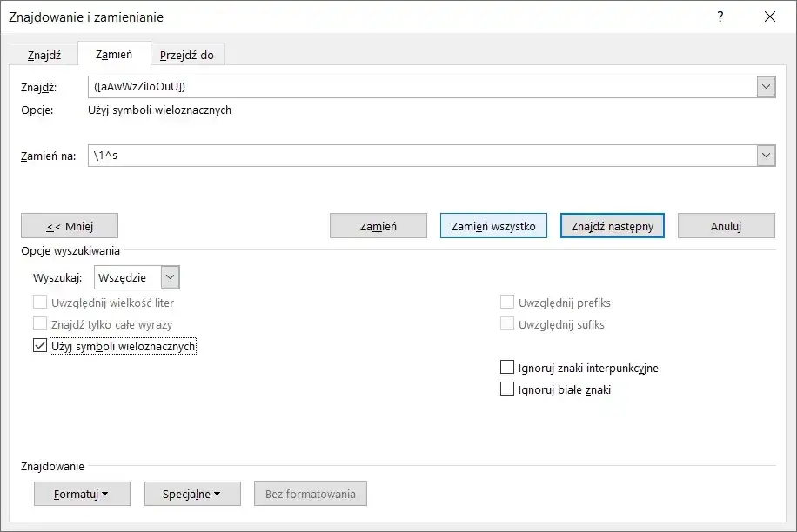Switch to the Znajdź tab

tap(44, 55)
